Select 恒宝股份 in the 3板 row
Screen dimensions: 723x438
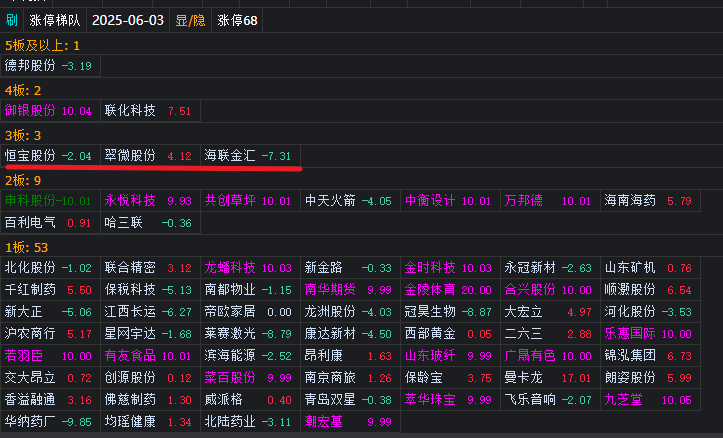pos(50,156)
